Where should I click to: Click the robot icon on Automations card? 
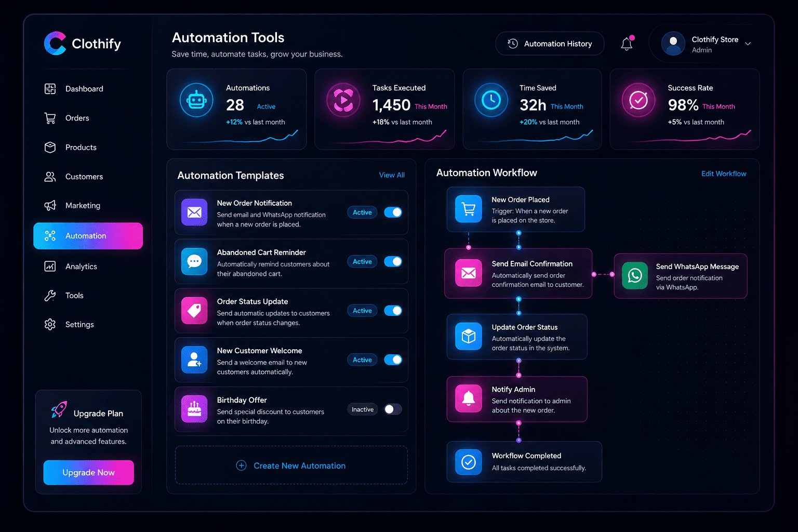click(x=196, y=100)
